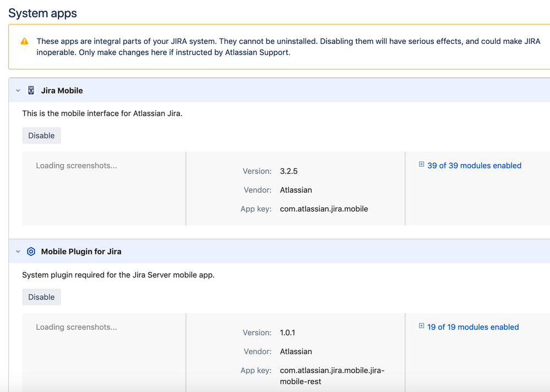Click the plus icon beside 39 of 39 modules

(x=421, y=164)
